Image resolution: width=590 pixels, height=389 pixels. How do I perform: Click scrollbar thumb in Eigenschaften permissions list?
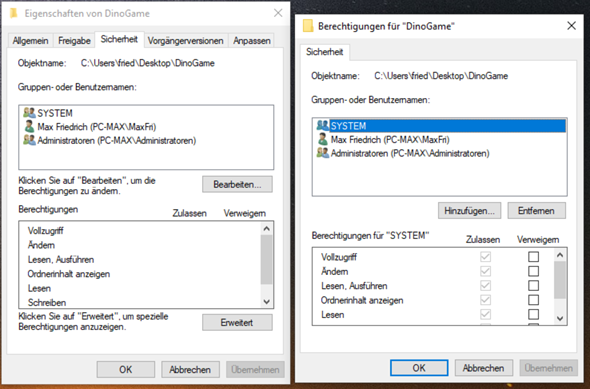coord(266,260)
